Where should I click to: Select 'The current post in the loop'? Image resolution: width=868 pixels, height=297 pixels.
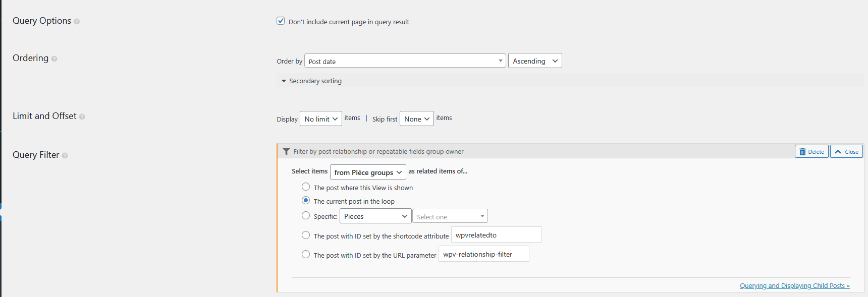click(x=306, y=200)
